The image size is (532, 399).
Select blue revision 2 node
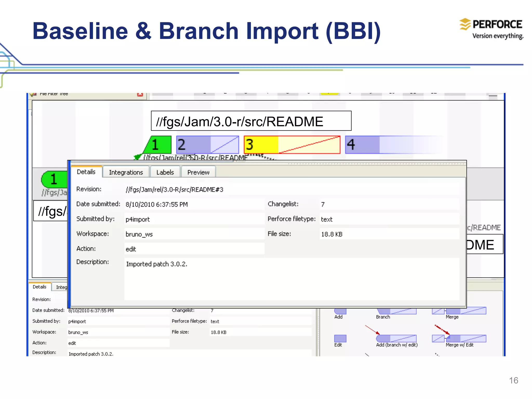[207, 145]
